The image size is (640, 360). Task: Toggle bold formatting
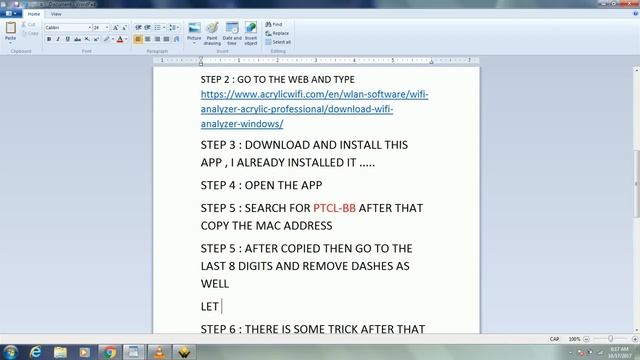point(49,39)
